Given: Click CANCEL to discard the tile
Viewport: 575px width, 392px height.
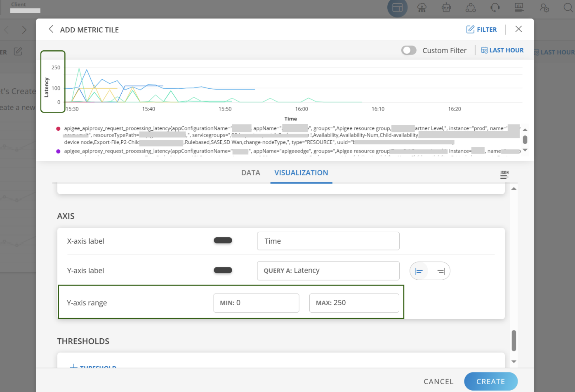Looking at the screenshot, I should coord(439,382).
